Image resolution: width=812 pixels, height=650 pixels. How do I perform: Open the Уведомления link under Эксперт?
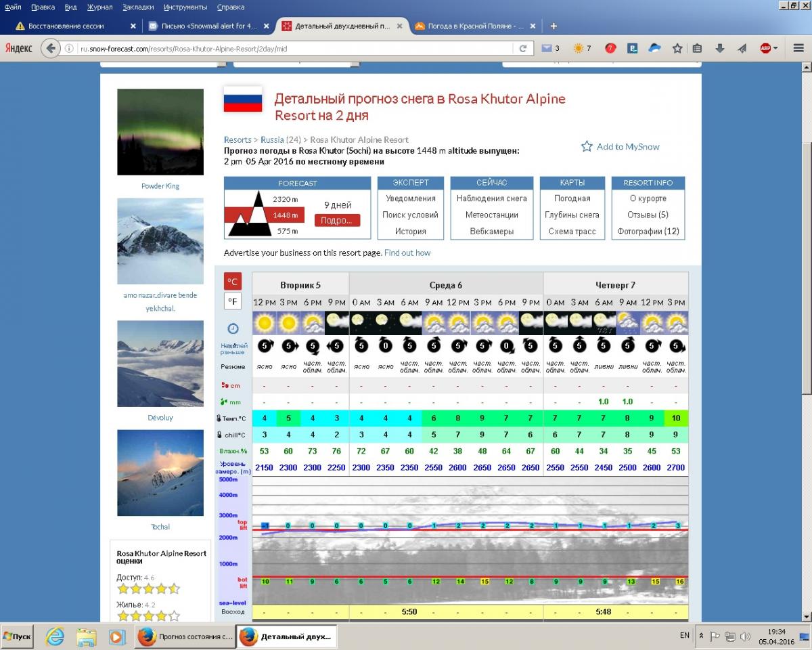[x=411, y=198]
